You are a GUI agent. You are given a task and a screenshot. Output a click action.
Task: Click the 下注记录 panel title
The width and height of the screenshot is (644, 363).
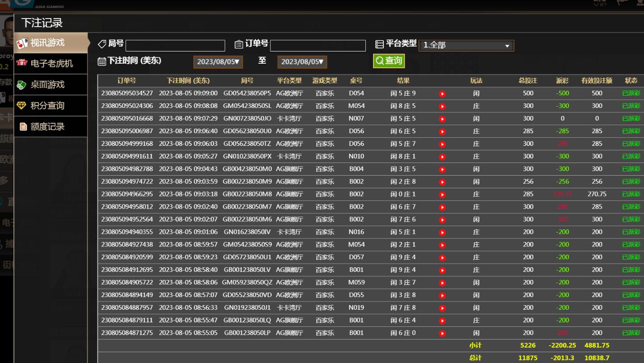(42, 23)
